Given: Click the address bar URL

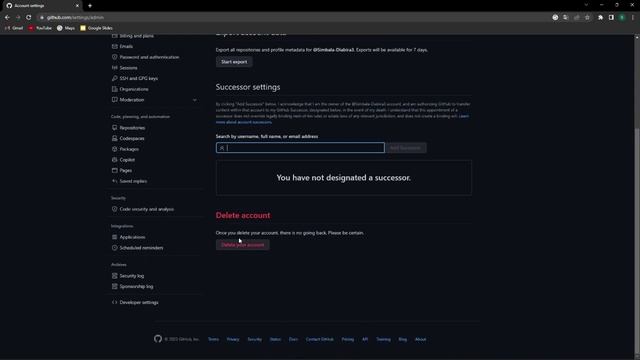Looking at the screenshot, I should [x=75, y=18].
